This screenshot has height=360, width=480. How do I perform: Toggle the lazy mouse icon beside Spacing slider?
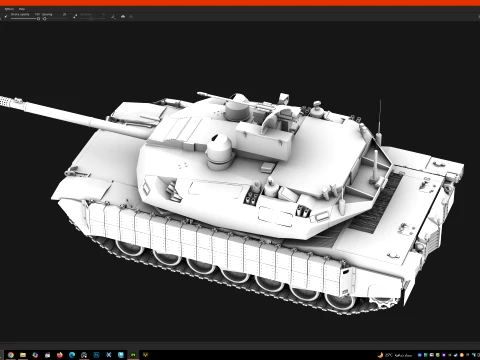pyautogui.click(x=75, y=16)
